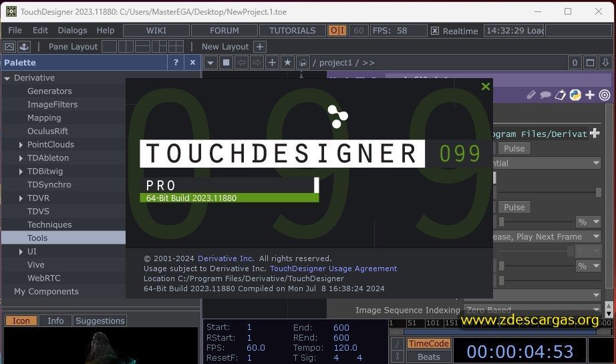Click the comment bubble icon
Image resolution: width=616 pixels, height=364 pixels.
(545, 95)
